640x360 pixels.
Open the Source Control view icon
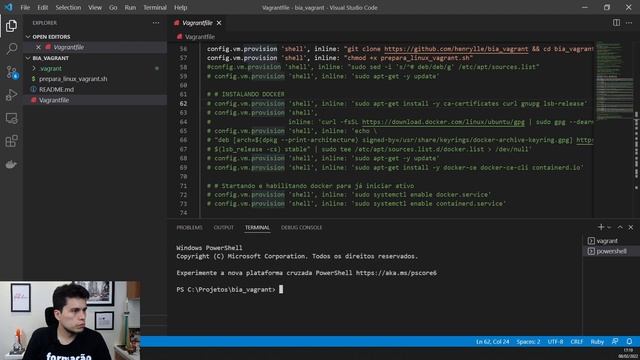point(11,72)
